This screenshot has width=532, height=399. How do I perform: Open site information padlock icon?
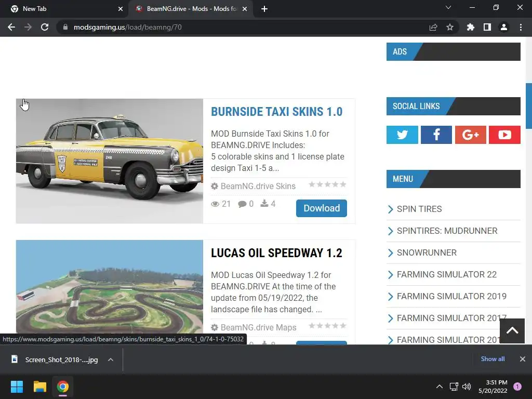65,27
